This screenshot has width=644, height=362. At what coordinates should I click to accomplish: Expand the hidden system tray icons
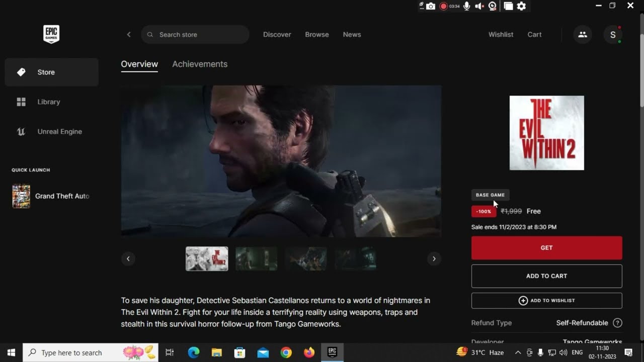point(518,352)
